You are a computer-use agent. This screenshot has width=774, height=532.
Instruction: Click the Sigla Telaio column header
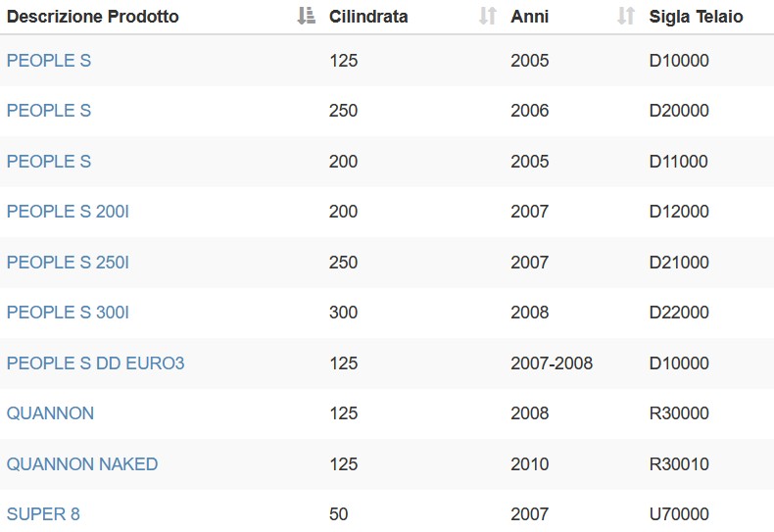coord(696,17)
